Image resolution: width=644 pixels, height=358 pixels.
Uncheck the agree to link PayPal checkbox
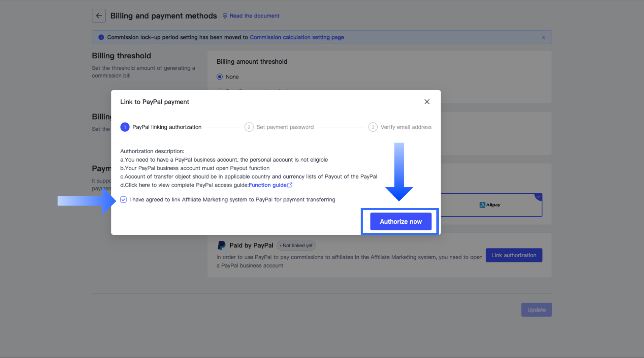[123, 199]
